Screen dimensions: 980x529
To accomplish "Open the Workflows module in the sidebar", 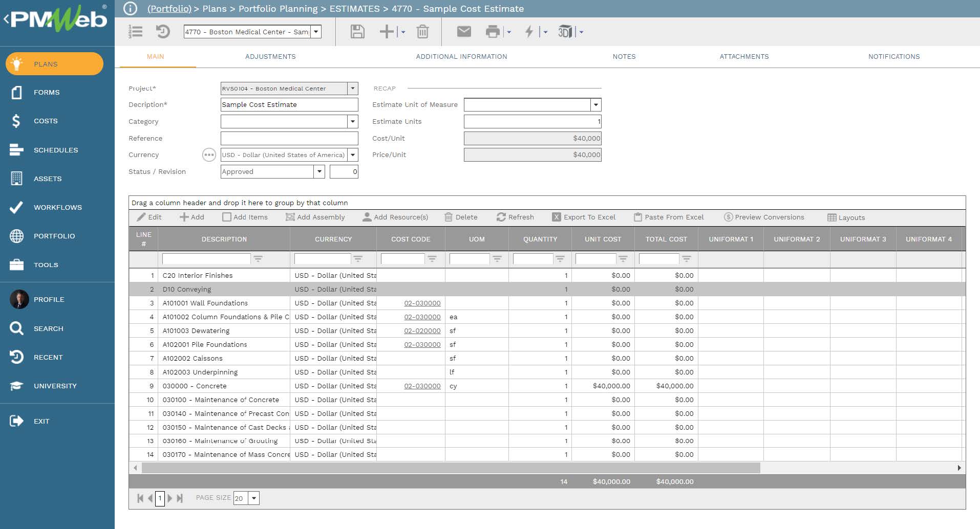I will 57,207.
